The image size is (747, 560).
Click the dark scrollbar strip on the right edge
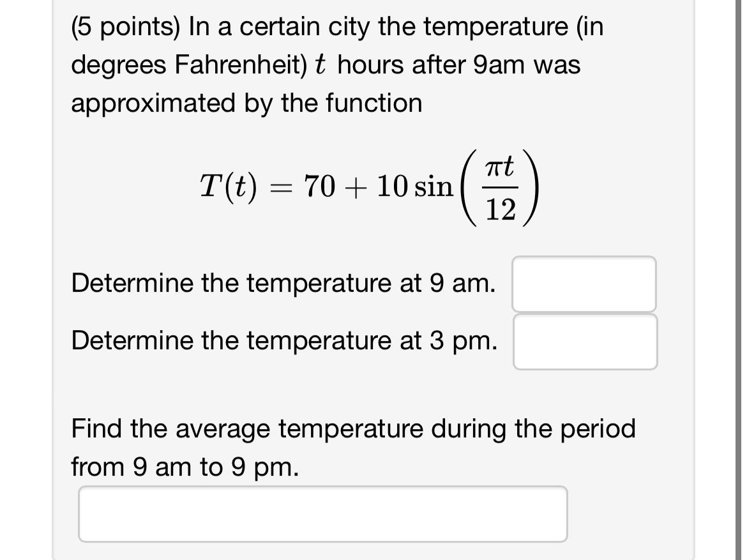click(x=739, y=280)
